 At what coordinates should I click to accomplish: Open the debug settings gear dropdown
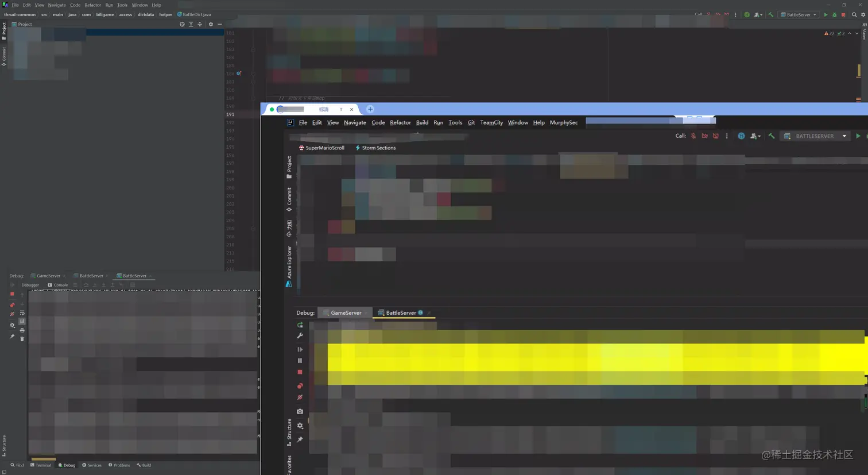(x=300, y=426)
